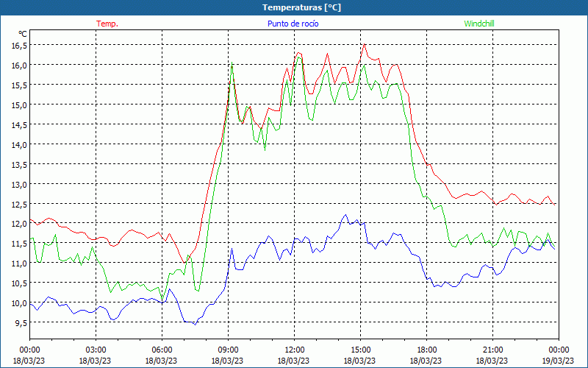The image size is (588, 368).
Task: Click the 10,5 y-axis value
Action: pyautogui.click(x=19, y=283)
